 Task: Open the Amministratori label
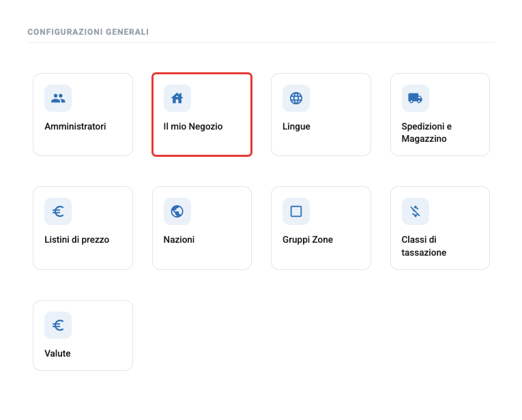tap(75, 126)
